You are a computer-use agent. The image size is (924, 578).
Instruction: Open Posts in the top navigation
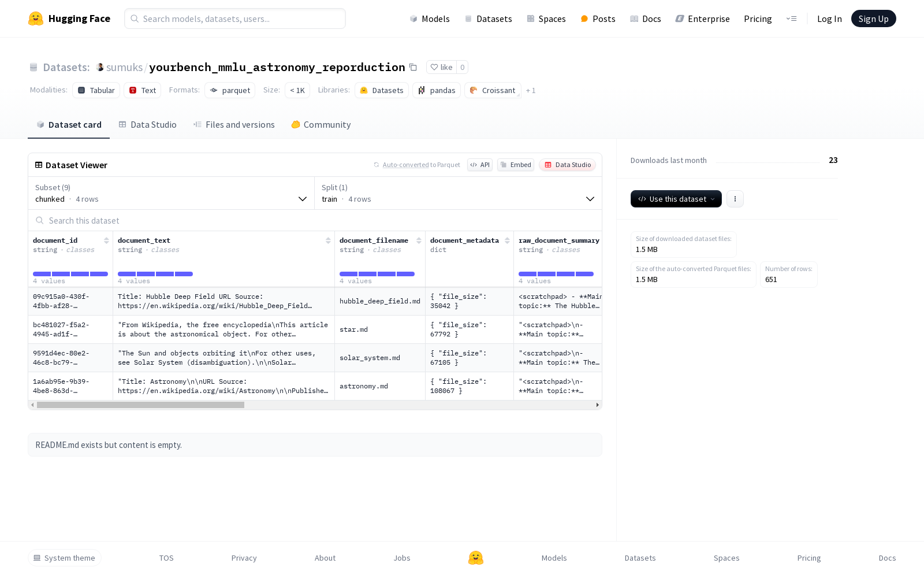click(598, 18)
